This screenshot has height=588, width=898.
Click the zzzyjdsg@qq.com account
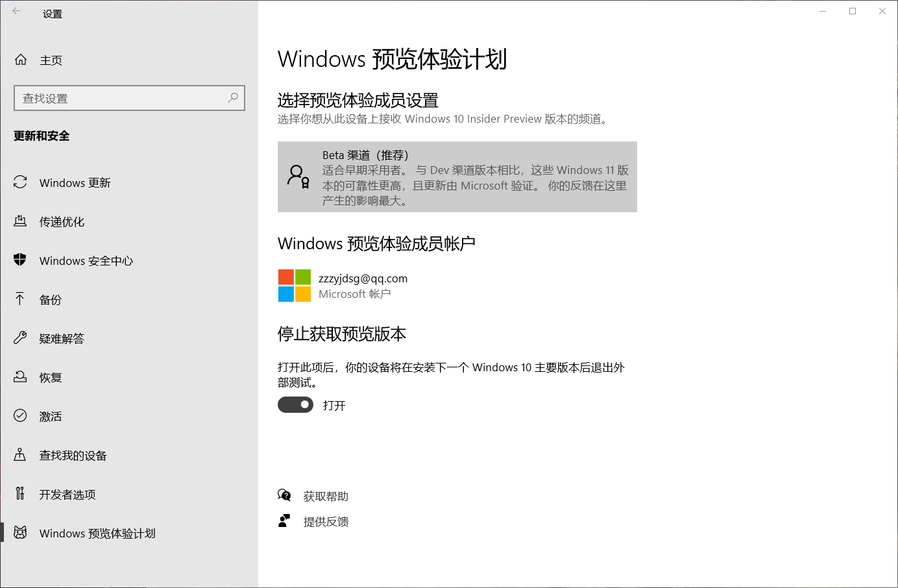click(363, 278)
